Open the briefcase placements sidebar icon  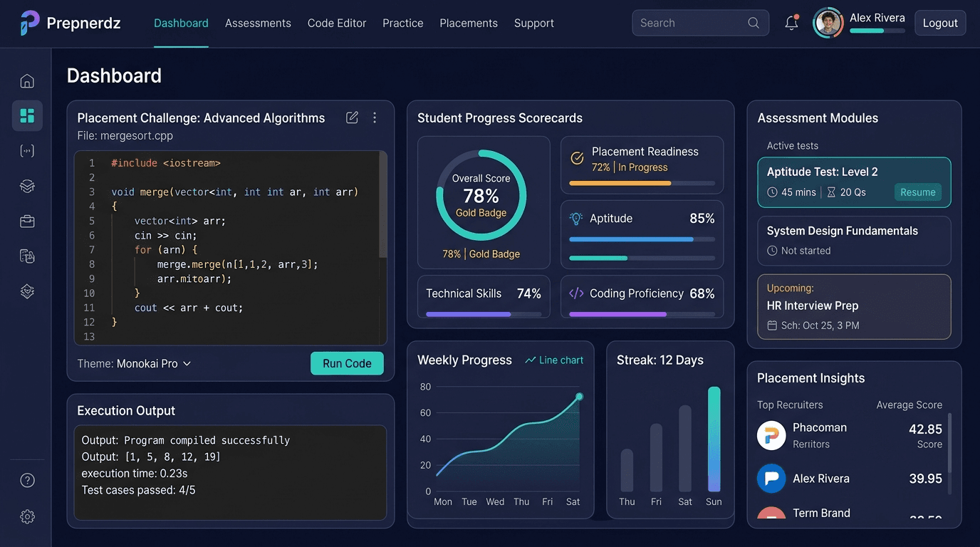tap(27, 222)
